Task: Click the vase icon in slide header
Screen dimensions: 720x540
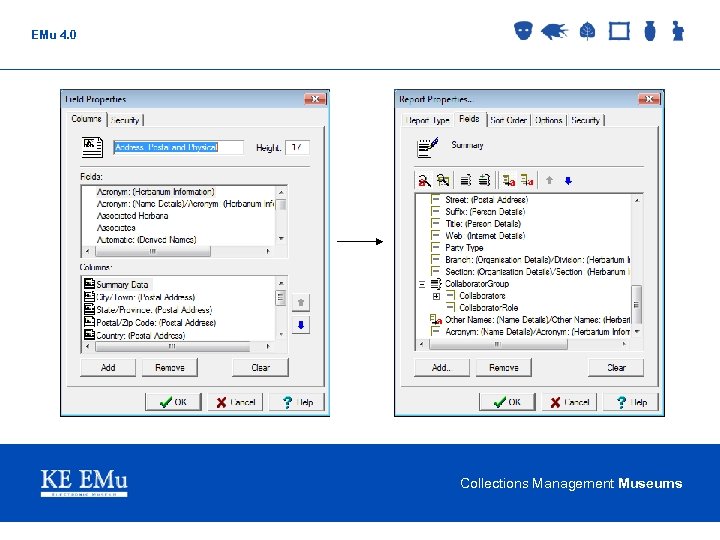Action: (x=650, y=31)
